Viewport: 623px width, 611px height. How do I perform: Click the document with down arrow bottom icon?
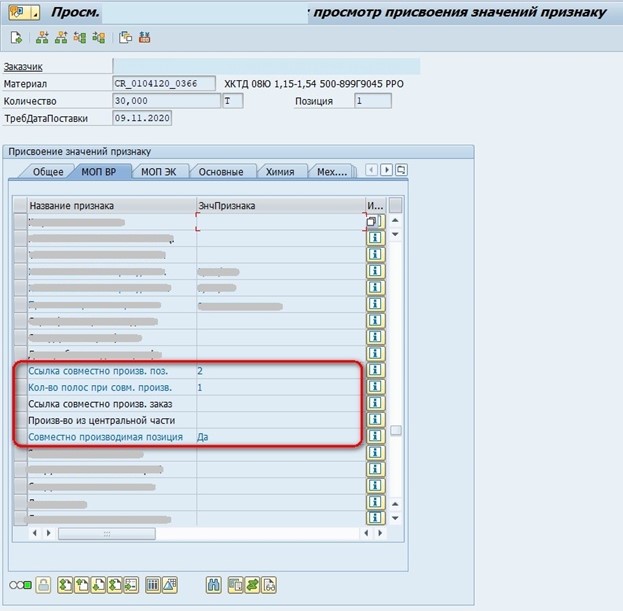point(98,585)
